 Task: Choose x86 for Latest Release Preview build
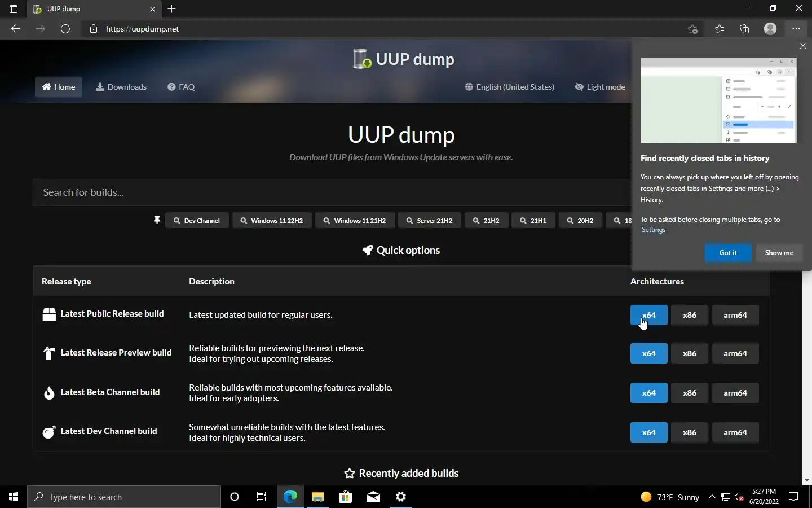[x=690, y=353]
